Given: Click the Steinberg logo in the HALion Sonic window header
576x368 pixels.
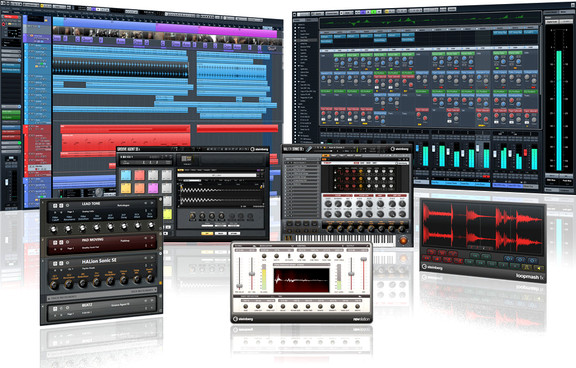Looking at the screenshot, I should [399, 149].
